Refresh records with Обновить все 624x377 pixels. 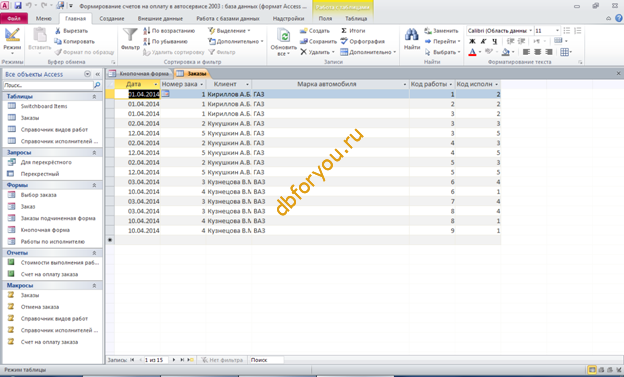[x=283, y=42]
